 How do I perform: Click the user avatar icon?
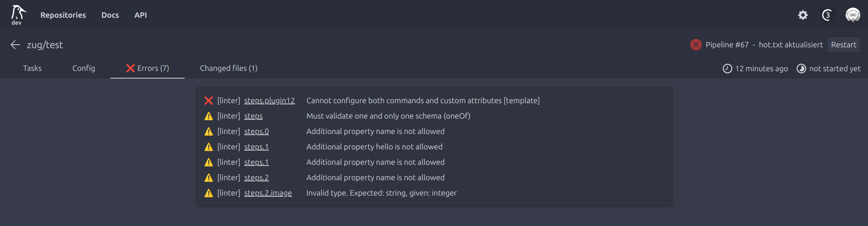853,15
